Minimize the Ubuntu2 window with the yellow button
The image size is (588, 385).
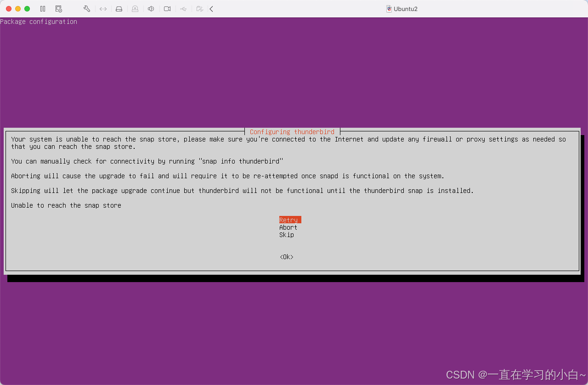pyautogui.click(x=18, y=9)
